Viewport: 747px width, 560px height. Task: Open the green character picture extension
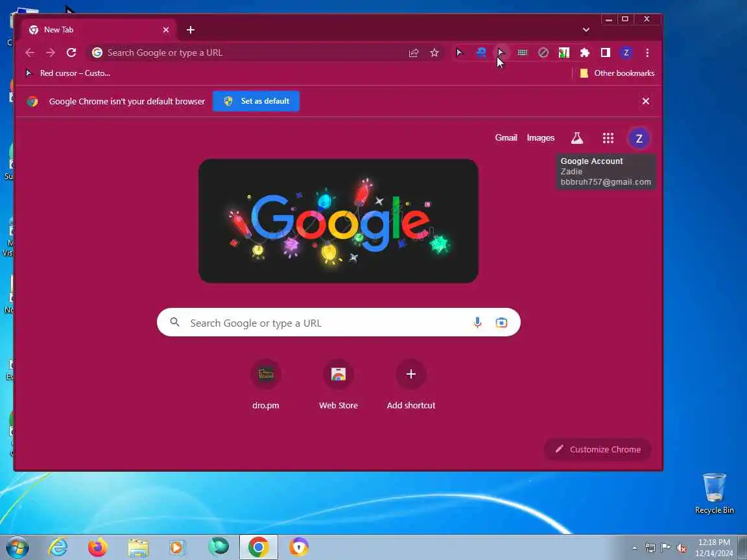point(564,53)
